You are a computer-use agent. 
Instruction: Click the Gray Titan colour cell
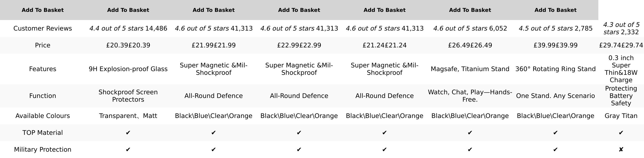click(621, 116)
